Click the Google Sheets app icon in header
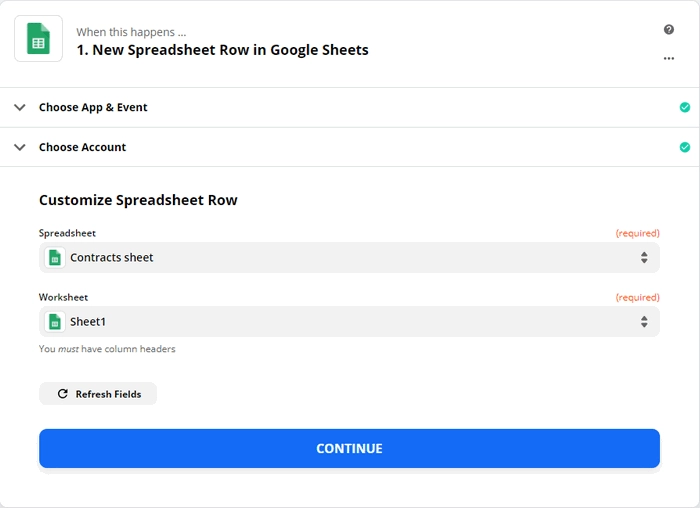The height and width of the screenshot is (508, 700). pyautogui.click(x=38, y=38)
